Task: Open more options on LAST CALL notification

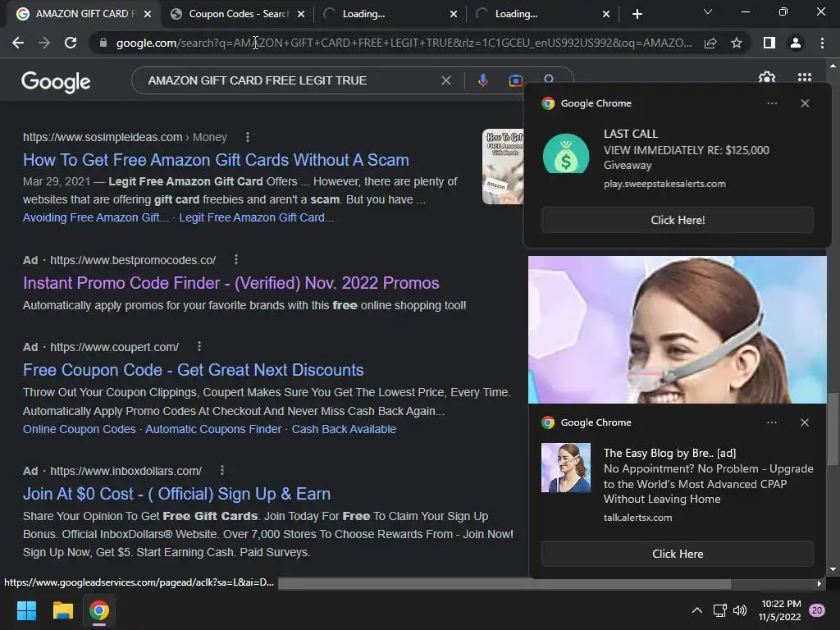Action: 772,103
